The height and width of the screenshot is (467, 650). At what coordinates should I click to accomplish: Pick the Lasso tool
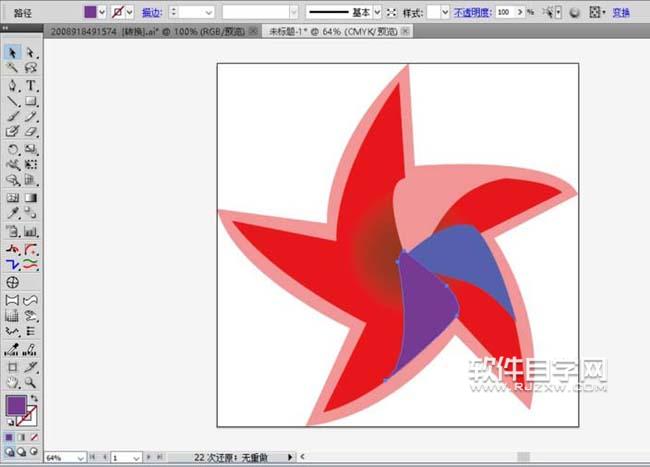pos(30,68)
